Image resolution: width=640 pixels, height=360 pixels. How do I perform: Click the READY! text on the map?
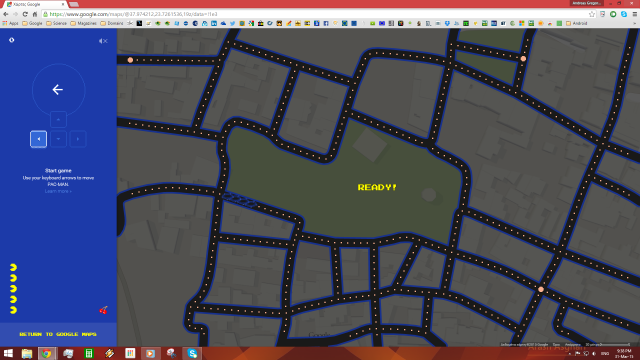pyautogui.click(x=377, y=187)
